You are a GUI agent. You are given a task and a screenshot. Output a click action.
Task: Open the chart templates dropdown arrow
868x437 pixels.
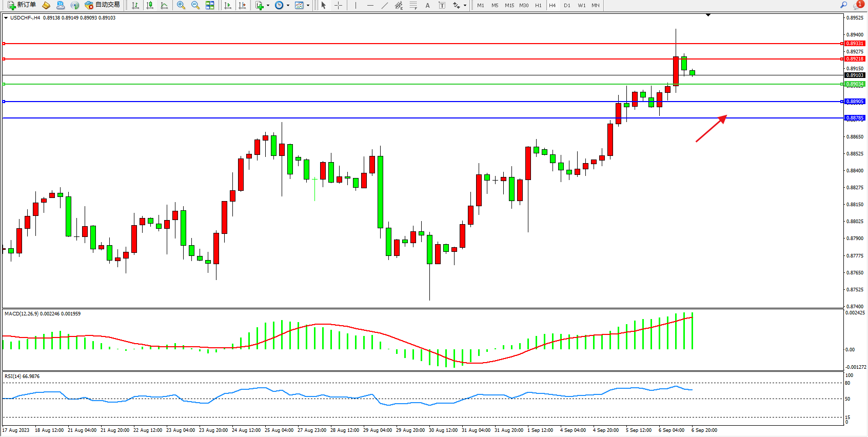click(308, 6)
